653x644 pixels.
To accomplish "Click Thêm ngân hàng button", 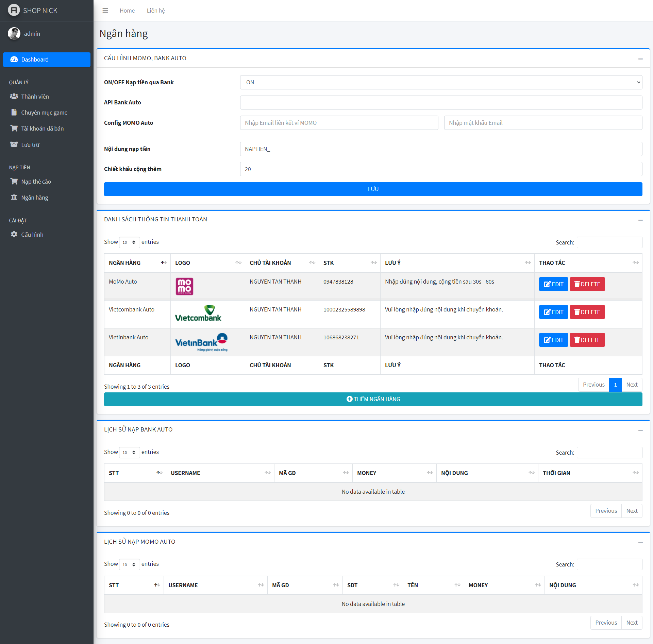I will (x=373, y=399).
